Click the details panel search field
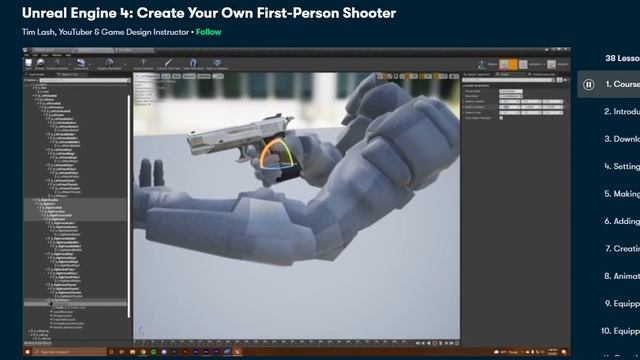This screenshot has height=360, width=640. click(509, 80)
